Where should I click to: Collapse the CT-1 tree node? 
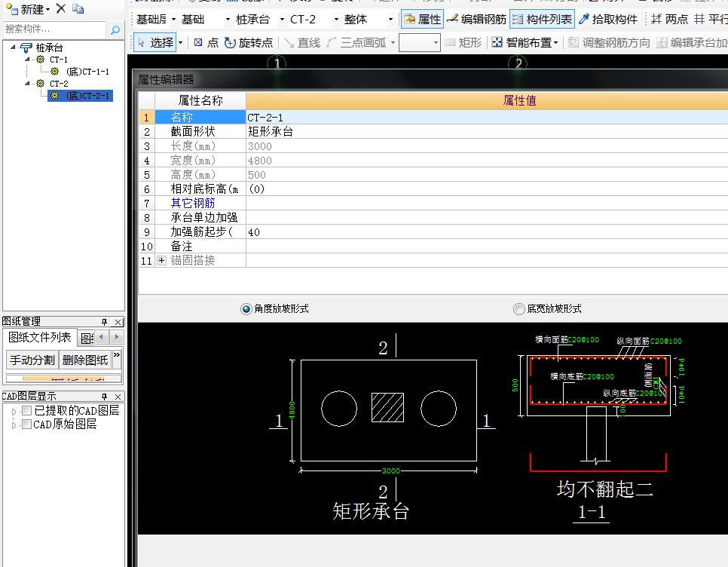pos(27,60)
